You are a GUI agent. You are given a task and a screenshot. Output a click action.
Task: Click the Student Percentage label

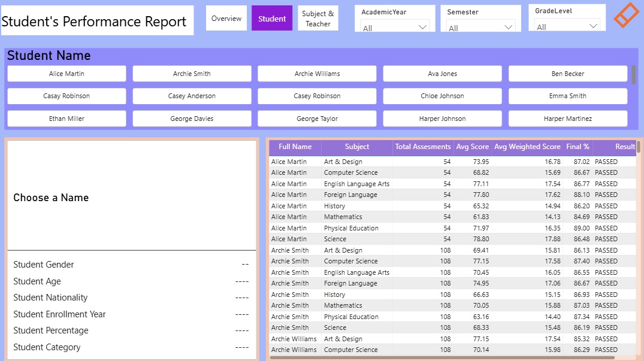tap(51, 330)
